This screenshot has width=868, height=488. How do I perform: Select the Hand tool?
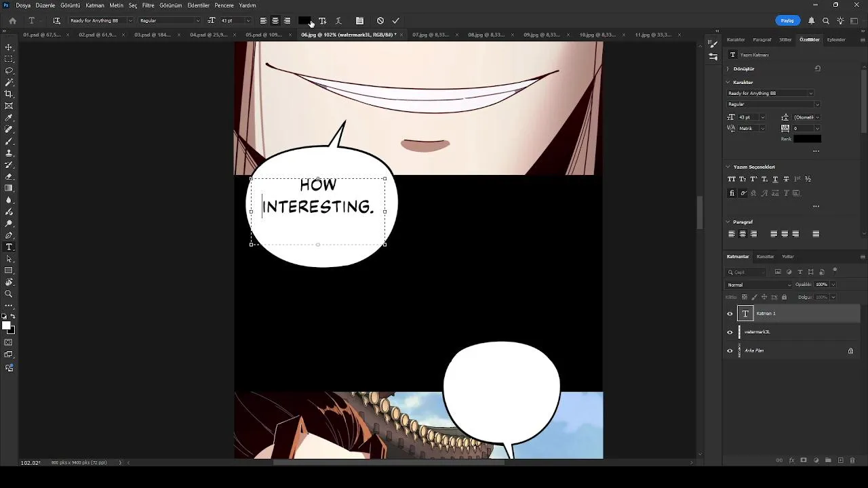tap(9, 282)
